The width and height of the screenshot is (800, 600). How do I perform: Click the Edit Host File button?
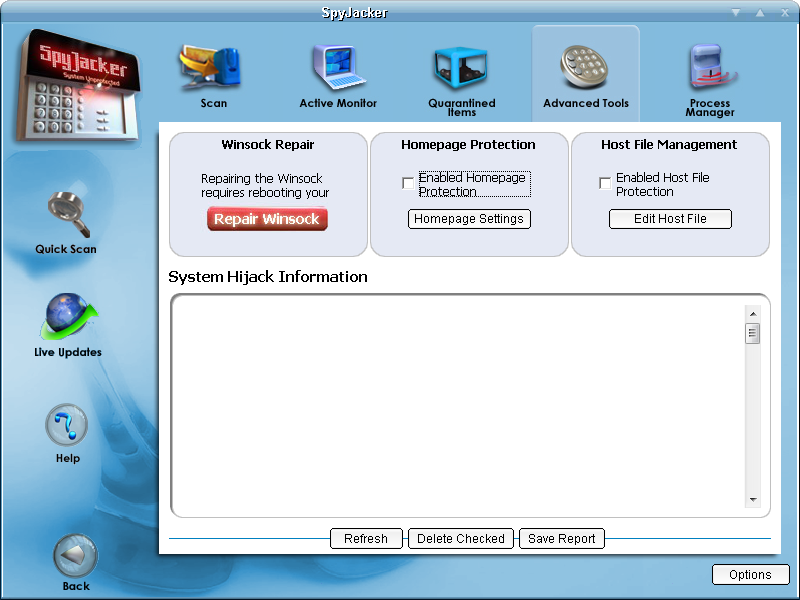[x=670, y=219]
